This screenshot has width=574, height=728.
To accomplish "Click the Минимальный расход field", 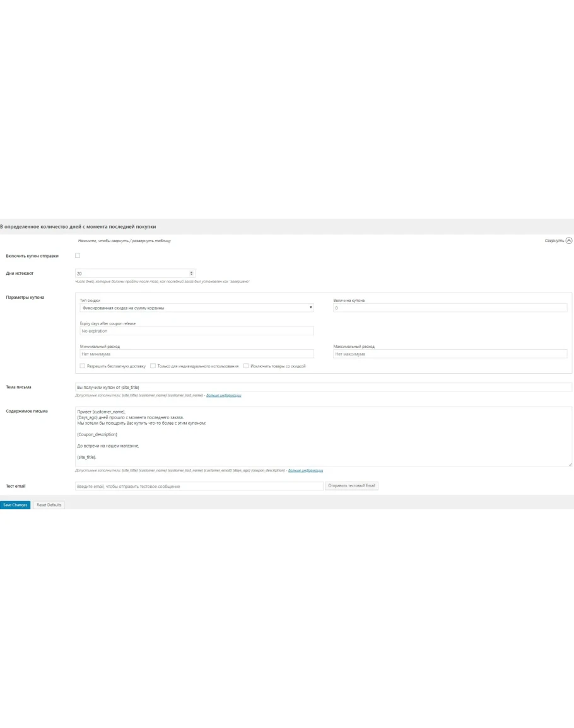I will pos(196,354).
